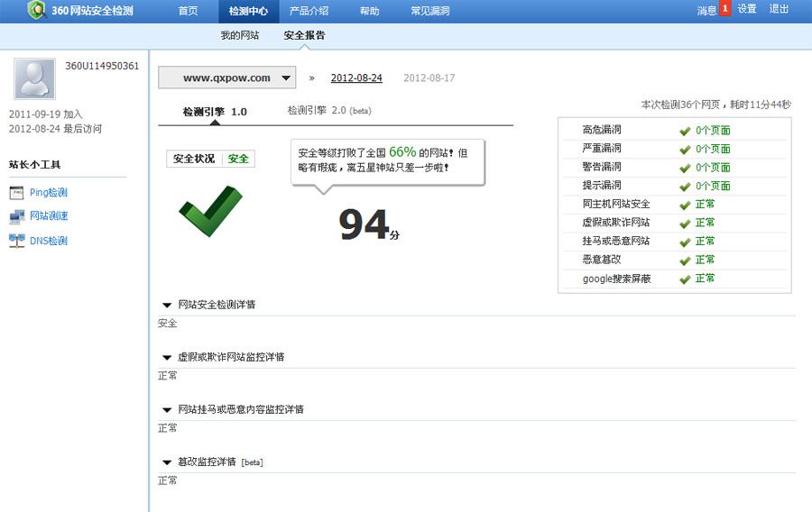Click the 360 shield logo icon

coord(37,10)
